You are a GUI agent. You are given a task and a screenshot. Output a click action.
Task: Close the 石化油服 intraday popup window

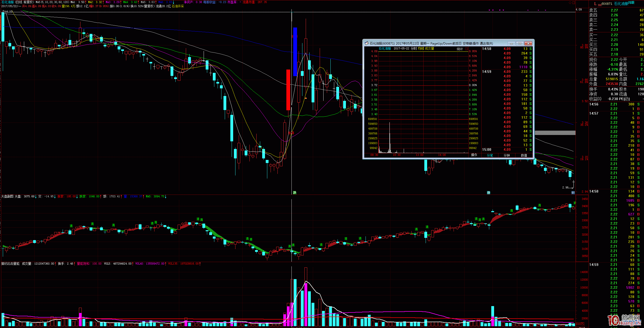[x=528, y=43]
